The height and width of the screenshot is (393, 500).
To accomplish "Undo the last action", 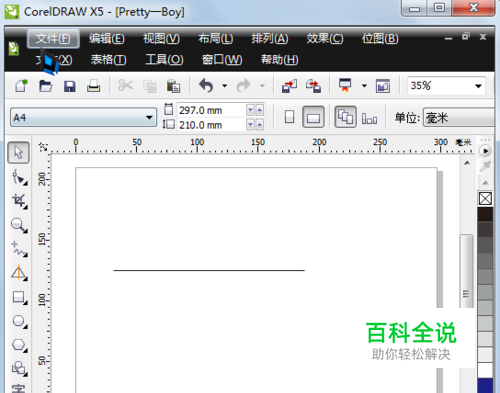I will (206, 86).
